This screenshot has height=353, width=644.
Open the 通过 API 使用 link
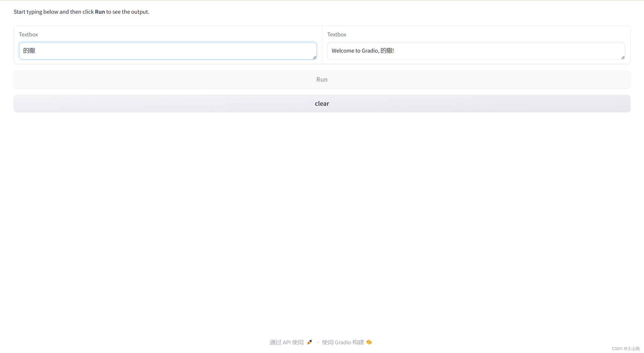pos(287,342)
